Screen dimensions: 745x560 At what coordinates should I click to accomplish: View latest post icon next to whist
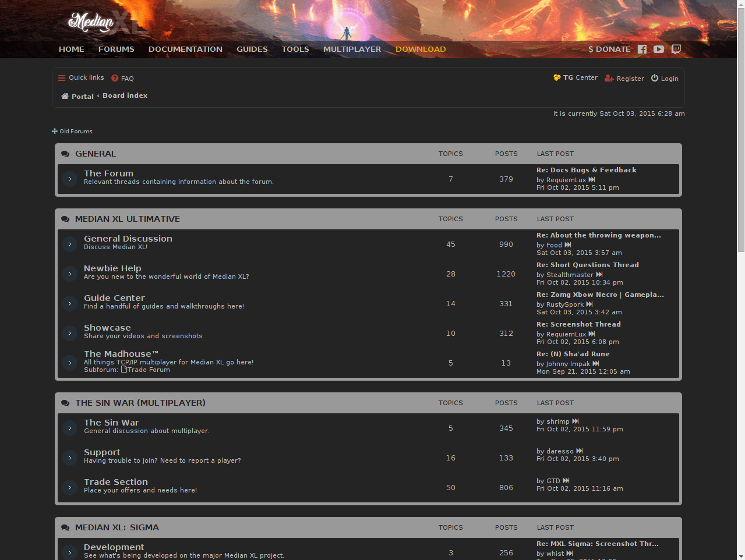(570, 554)
